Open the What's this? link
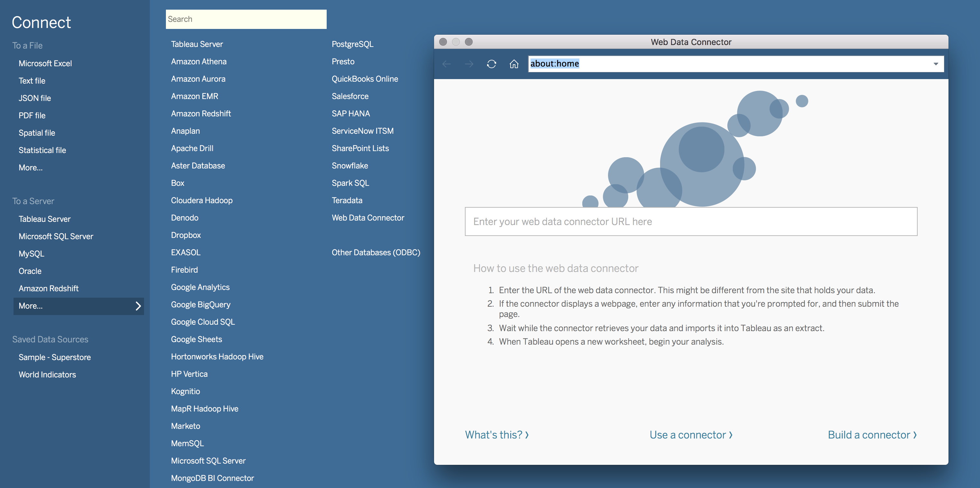This screenshot has width=980, height=488. coord(496,435)
